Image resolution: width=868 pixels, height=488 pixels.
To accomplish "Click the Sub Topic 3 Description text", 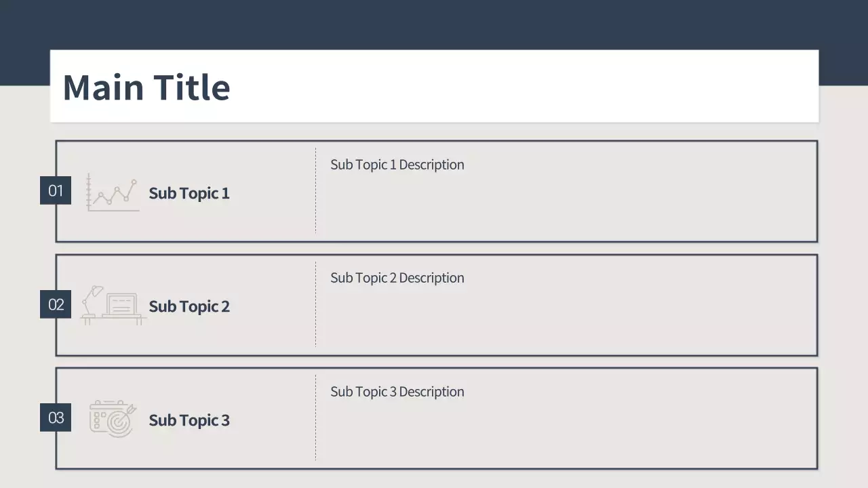I will coord(397,392).
